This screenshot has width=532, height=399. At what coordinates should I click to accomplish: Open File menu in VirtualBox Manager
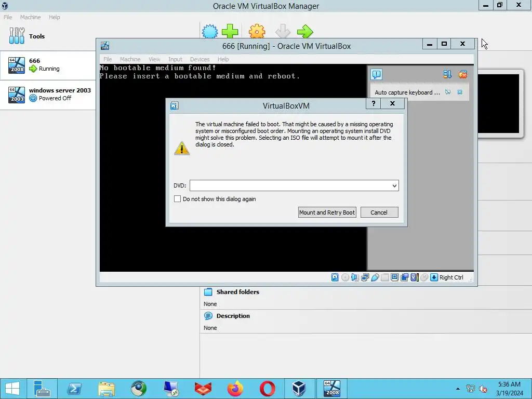point(8,17)
